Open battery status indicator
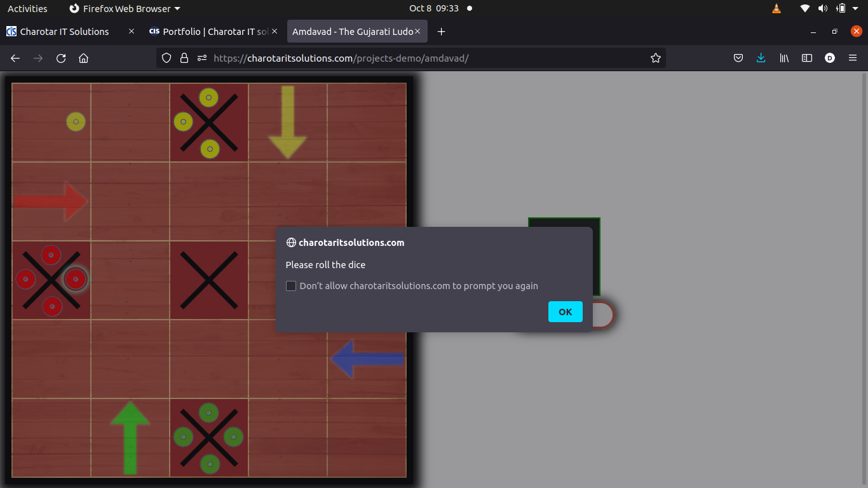The height and width of the screenshot is (488, 868). pyautogui.click(x=841, y=8)
